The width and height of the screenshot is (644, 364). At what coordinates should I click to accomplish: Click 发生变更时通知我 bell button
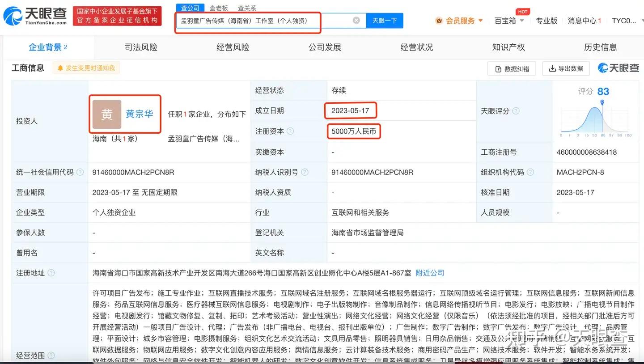(x=86, y=68)
